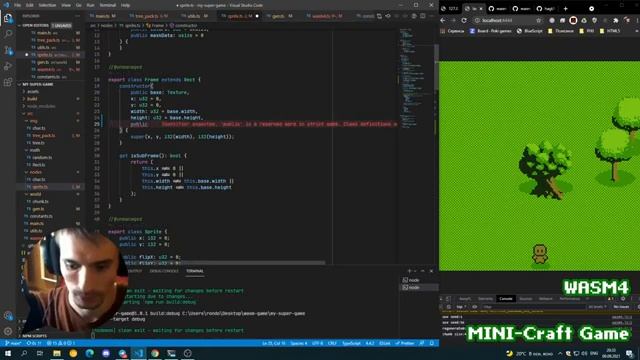The image size is (640, 360).
Task: Click errors and warnings count in status bar
Action: tap(61, 343)
